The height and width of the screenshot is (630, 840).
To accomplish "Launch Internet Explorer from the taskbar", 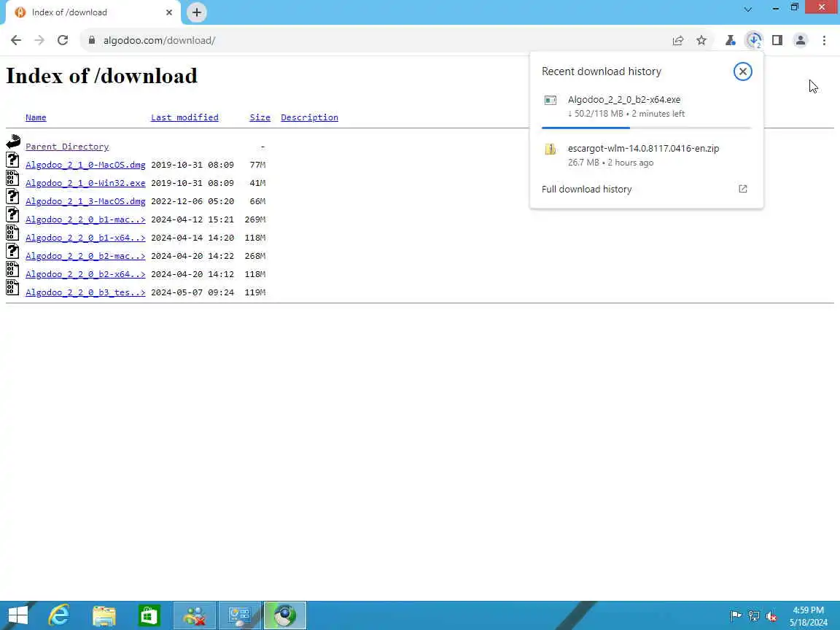I will (x=58, y=615).
